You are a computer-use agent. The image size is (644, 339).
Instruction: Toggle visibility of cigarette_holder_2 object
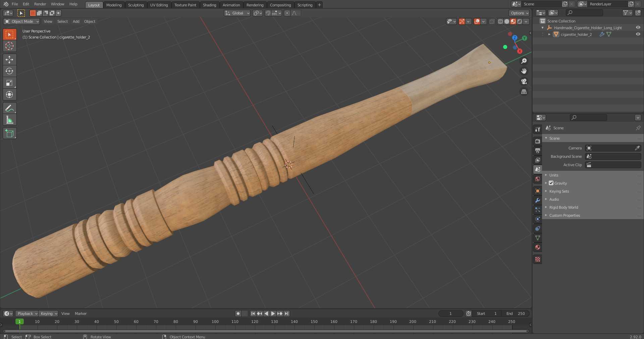(x=638, y=34)
